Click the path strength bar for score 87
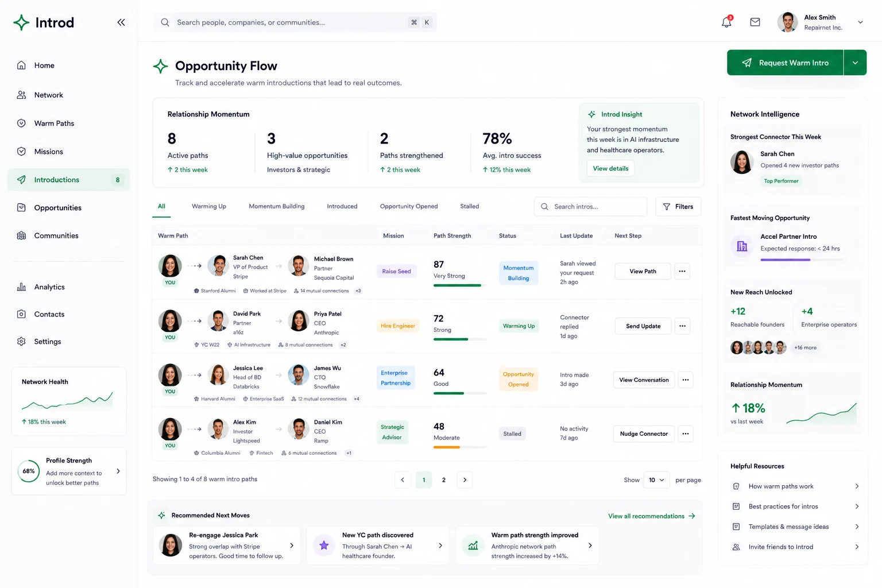This screenshot has width=882, height=588. pyautogui.click(x=460, y=285)
